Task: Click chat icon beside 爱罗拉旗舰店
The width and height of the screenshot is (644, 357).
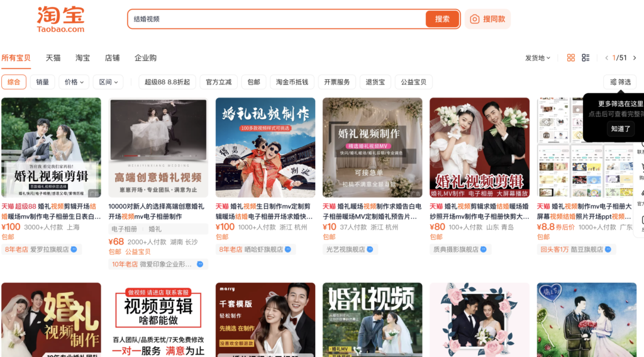Action: tap(74, 249)
